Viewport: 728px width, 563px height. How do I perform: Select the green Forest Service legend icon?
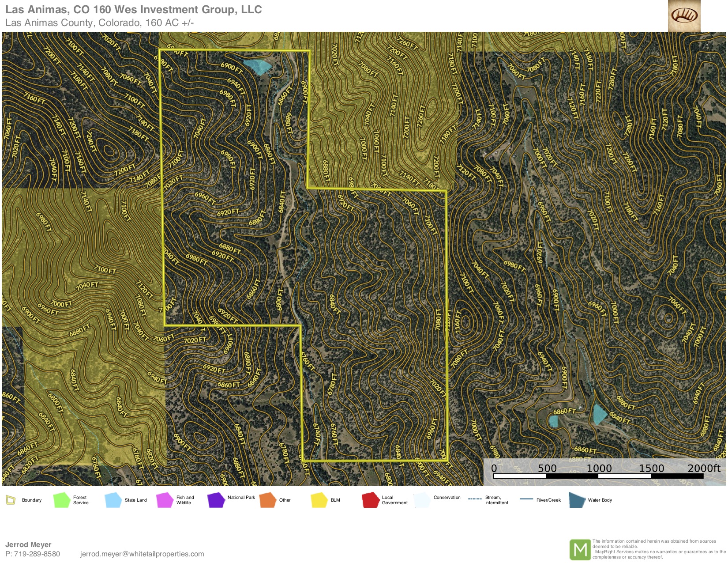[61, 500]
